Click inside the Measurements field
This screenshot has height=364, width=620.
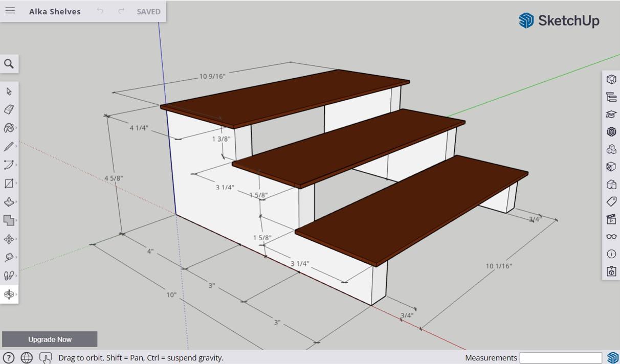561,357
